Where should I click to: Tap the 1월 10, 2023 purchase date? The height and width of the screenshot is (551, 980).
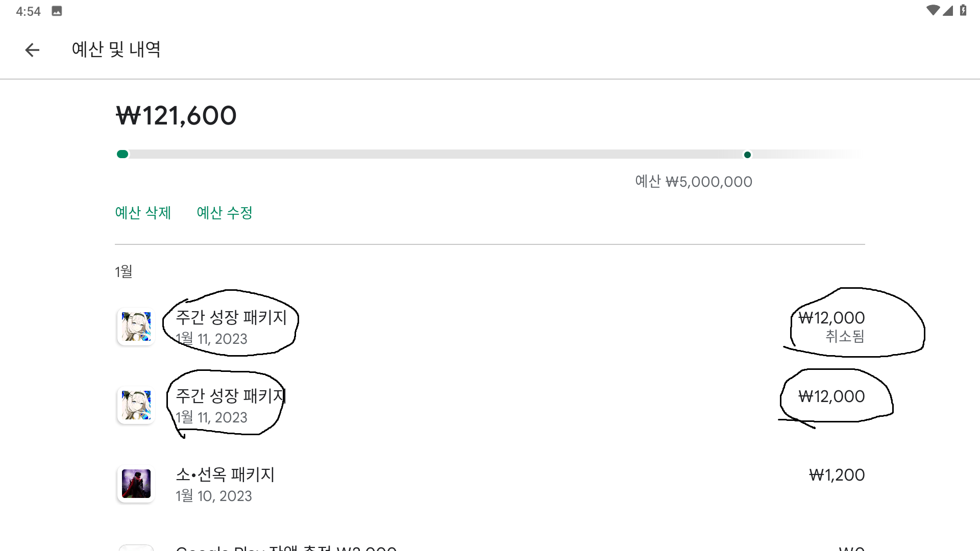[214, 496]
